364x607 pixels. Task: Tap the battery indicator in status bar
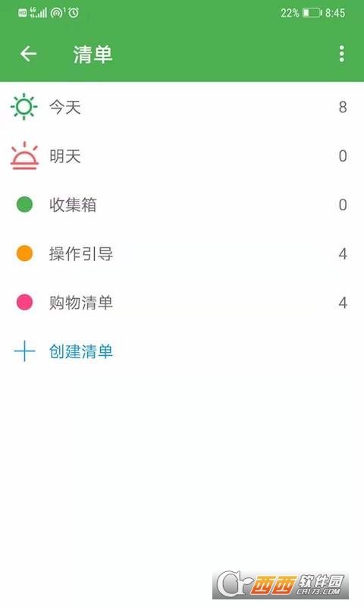pos(312,13)
